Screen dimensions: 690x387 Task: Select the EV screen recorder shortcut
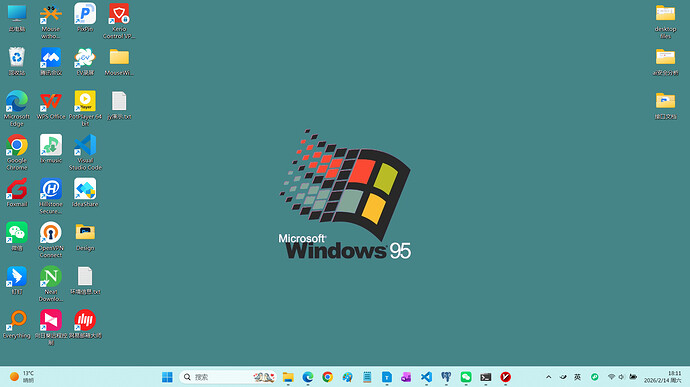point(85,62)
